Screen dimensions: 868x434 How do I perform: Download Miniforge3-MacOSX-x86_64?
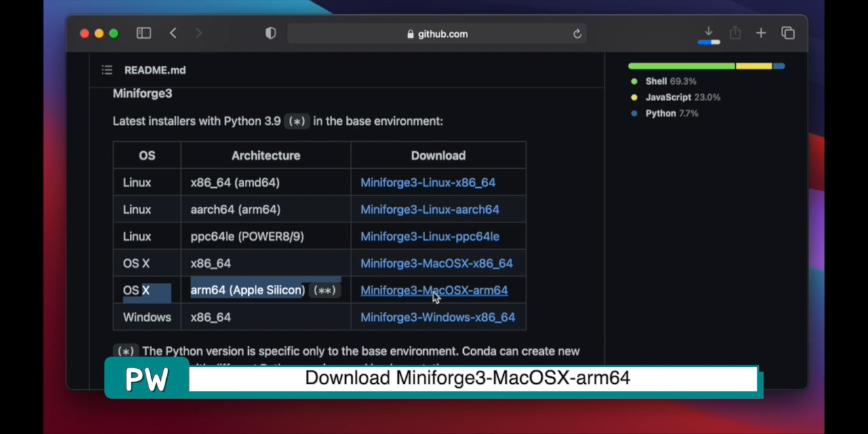coord(437,263)
